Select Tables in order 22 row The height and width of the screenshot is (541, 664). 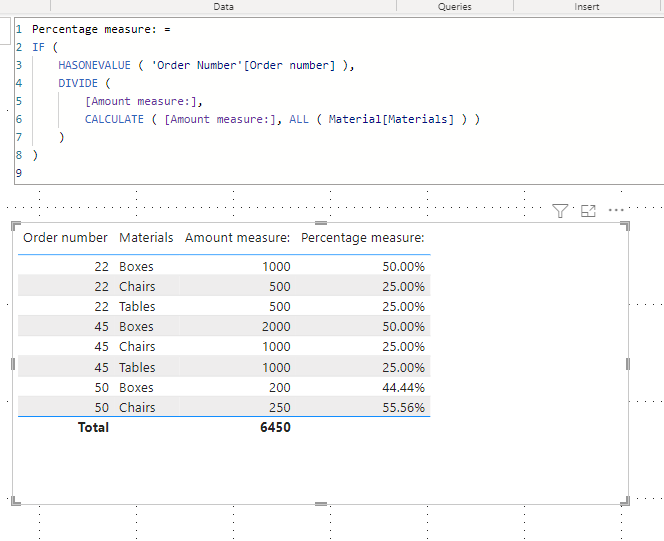tap(137, 306)
